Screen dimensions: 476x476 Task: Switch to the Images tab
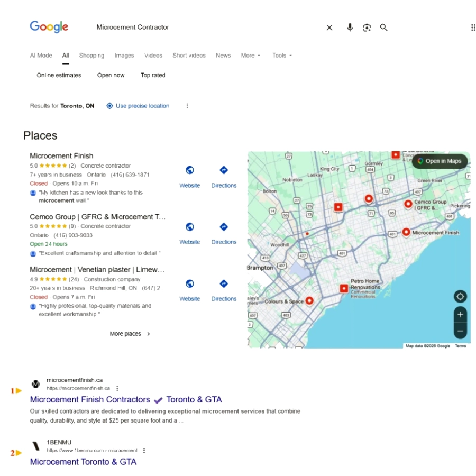coord(124,56)
